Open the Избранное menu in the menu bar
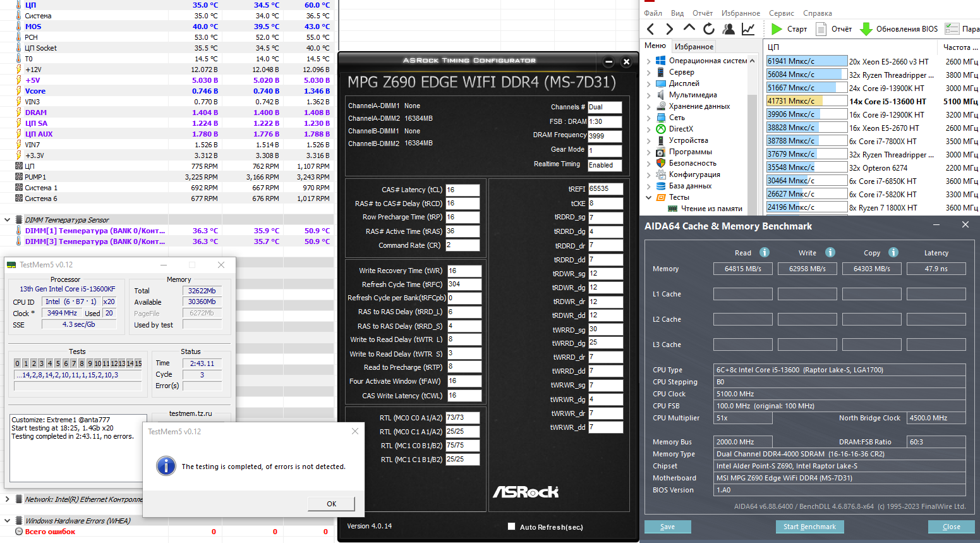Image resolution: width=980 pixels, height=543 pixels. (741, 13)
